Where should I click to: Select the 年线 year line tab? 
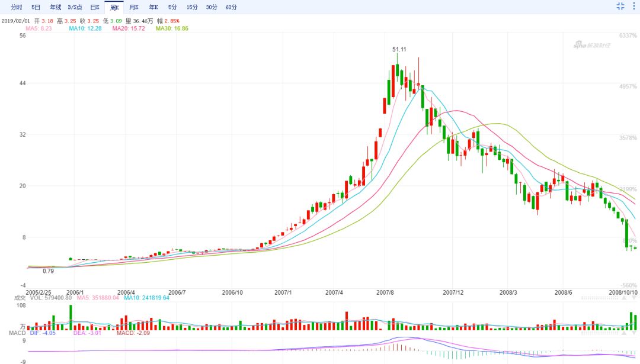pos(55,8)
